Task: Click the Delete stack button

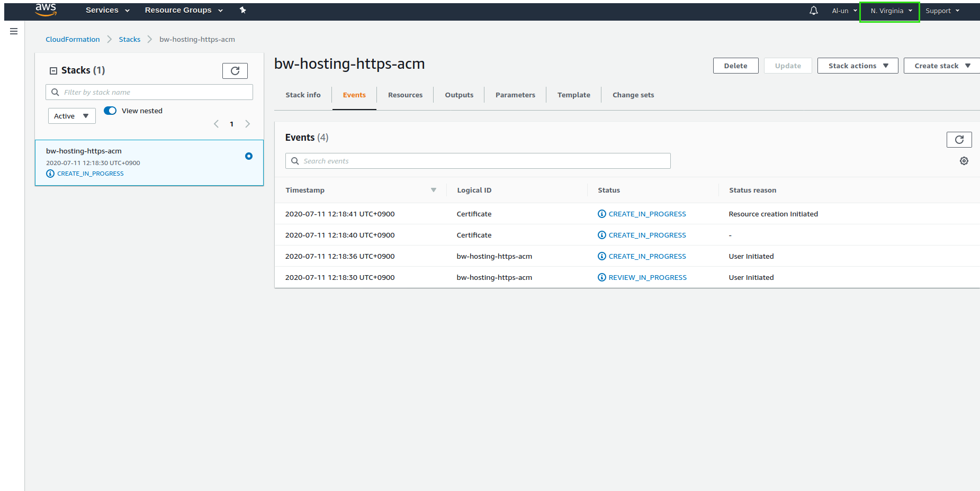Action: point(735,66)
